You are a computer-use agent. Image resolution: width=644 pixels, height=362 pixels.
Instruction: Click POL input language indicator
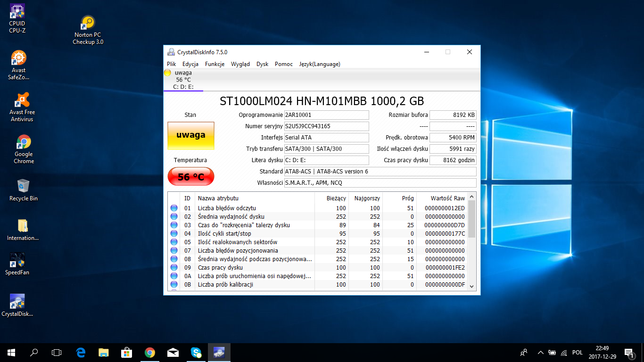[578, 352]
